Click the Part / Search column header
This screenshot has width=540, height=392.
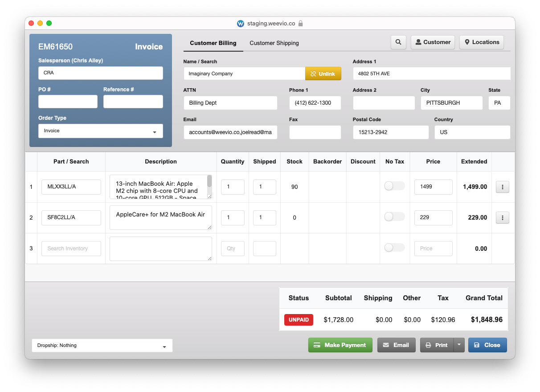[x=71, y=162]
